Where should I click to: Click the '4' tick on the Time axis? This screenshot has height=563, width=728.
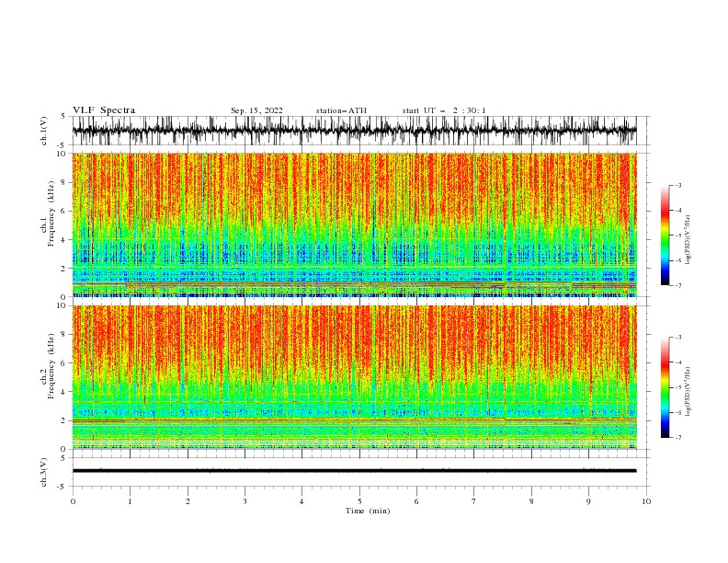tap(301, 501)
